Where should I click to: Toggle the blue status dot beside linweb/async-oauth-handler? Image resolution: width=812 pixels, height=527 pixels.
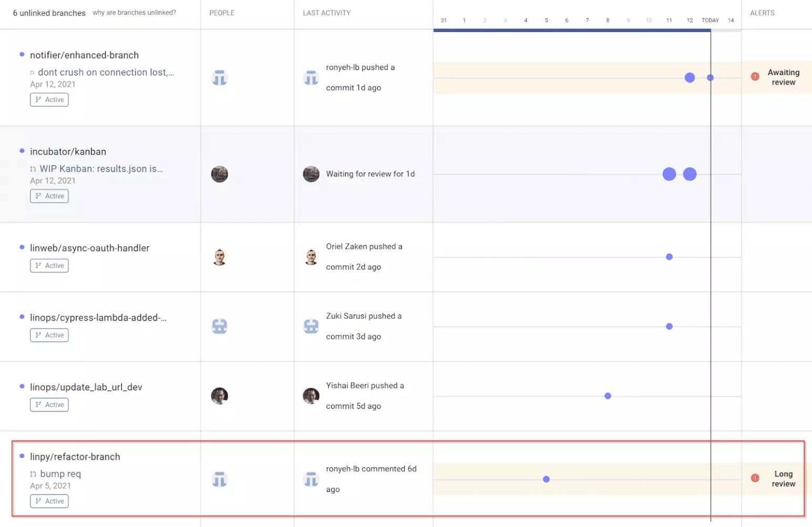pyautogui.click(x=21, y=247)
